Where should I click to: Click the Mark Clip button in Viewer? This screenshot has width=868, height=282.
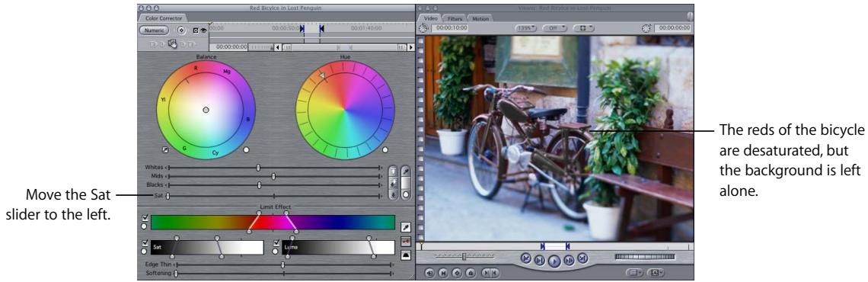coord(443,273)
